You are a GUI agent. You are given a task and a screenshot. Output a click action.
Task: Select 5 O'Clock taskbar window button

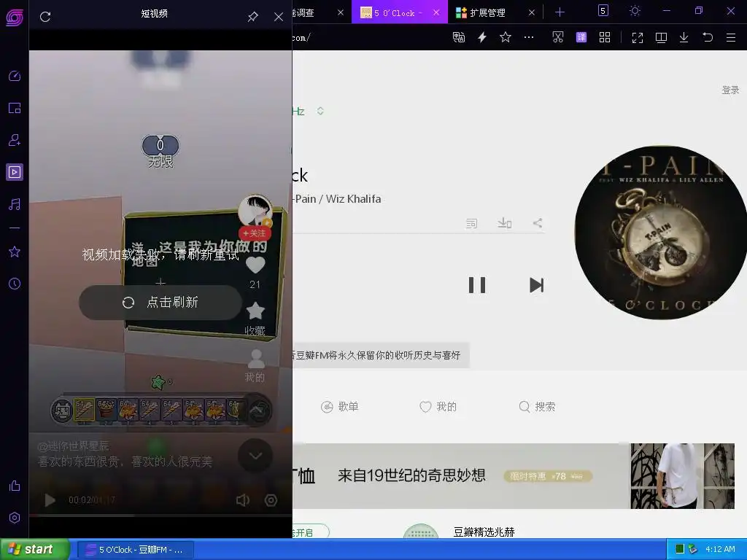pos(134,550)
